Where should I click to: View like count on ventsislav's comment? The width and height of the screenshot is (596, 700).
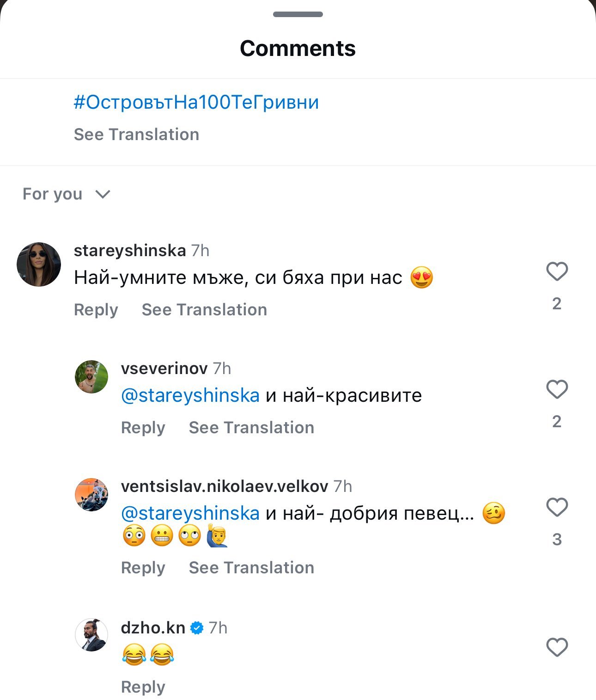(x=557, y=540)
